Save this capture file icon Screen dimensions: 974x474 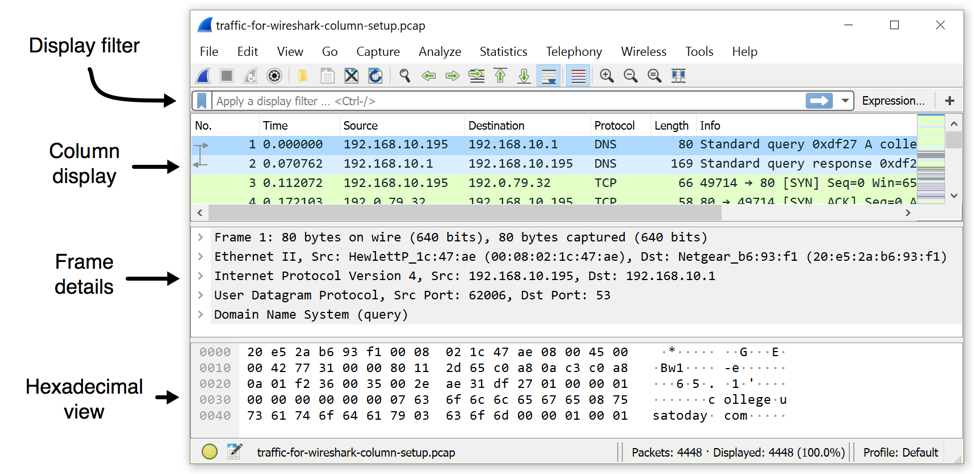[327, 76]
